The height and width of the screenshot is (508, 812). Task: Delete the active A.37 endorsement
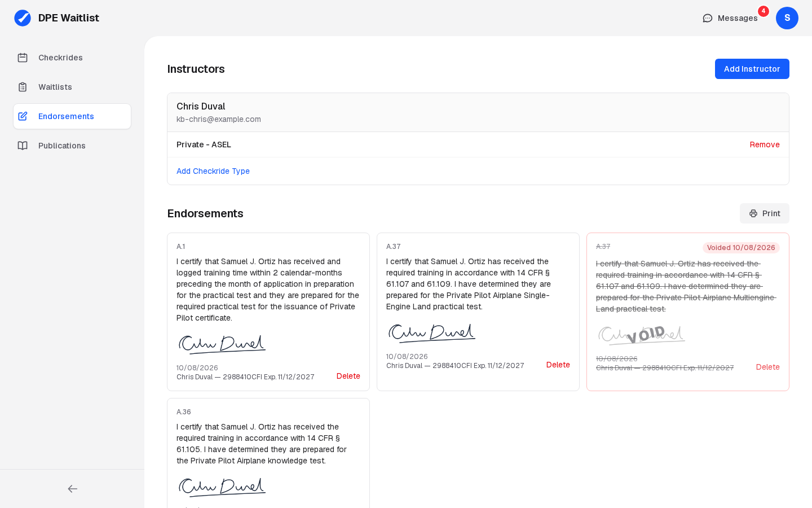click(558, 365)
